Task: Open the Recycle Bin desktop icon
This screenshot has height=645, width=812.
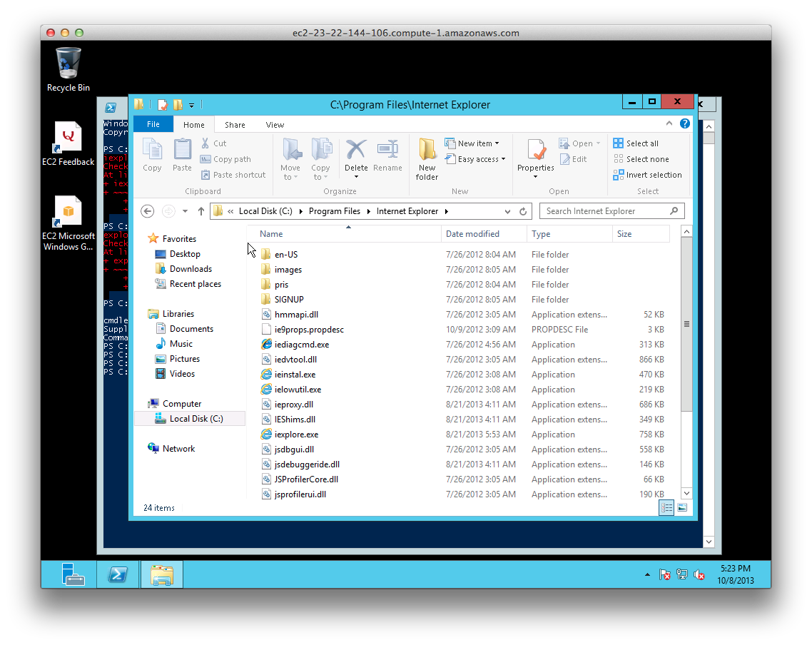Action: pos(68,70)
